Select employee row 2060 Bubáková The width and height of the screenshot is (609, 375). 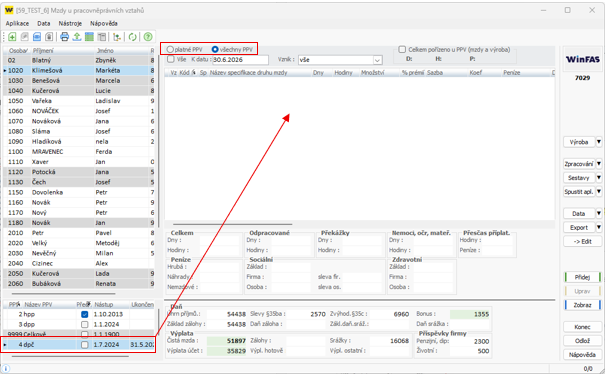(79, 284)
